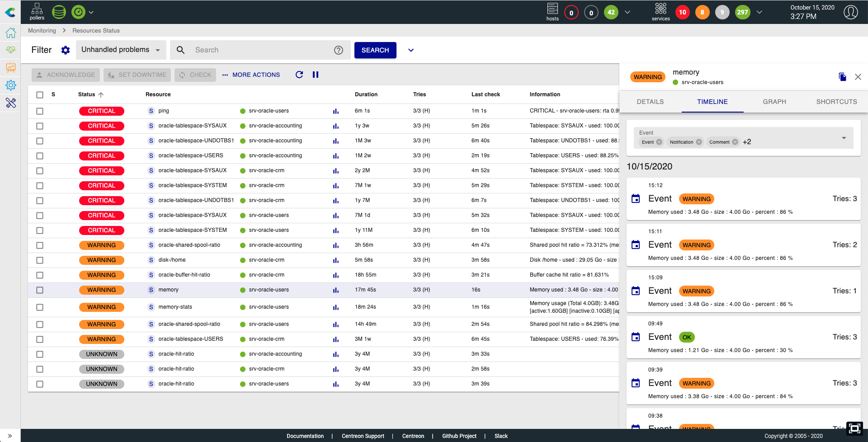Click the MORE ACTIONS menu

click(x=251, y=75)
